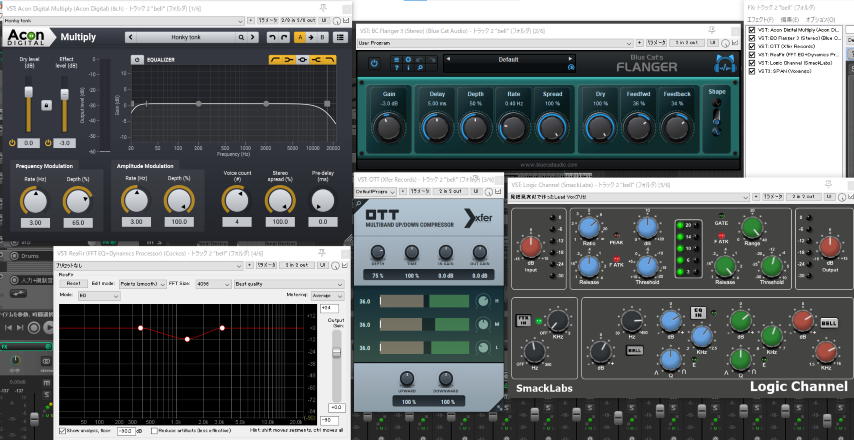The image size is (854, 440).
Task: Open ReaFir preset dropdown at window top
Action: coord(148,265)
